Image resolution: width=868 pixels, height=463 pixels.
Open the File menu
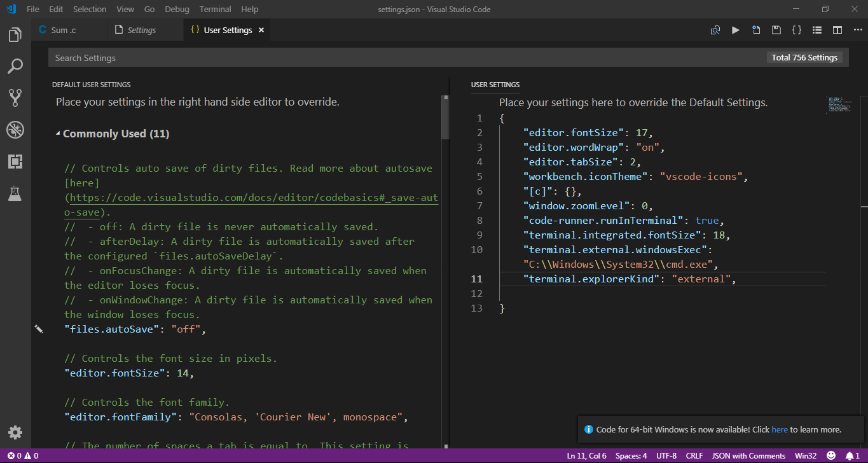[x=33, y=9]
